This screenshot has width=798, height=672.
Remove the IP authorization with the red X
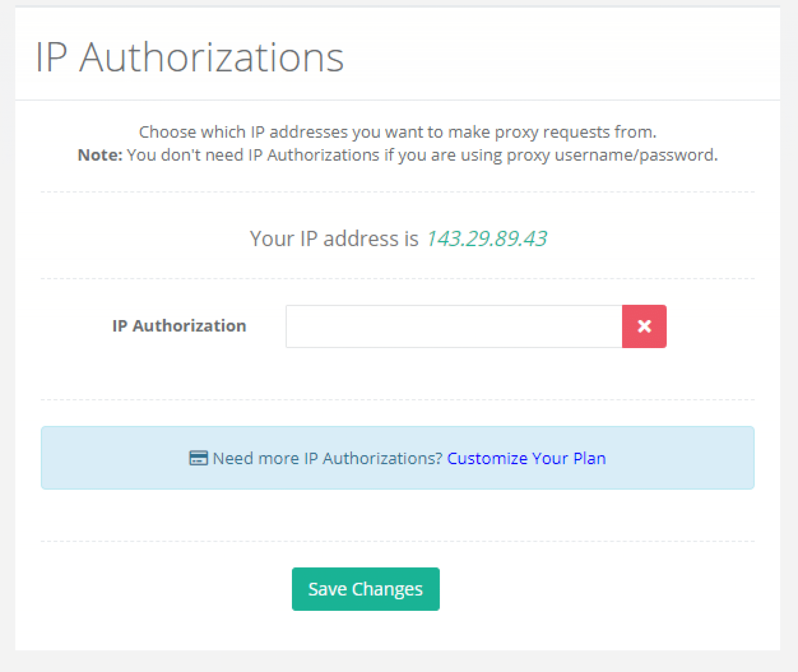[644, 326]
